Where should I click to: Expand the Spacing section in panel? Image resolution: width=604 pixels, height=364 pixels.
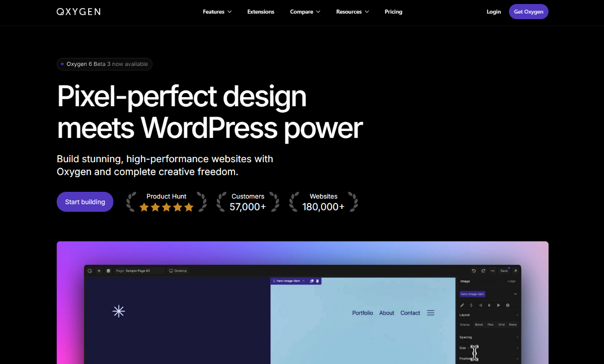click(488, 337)
